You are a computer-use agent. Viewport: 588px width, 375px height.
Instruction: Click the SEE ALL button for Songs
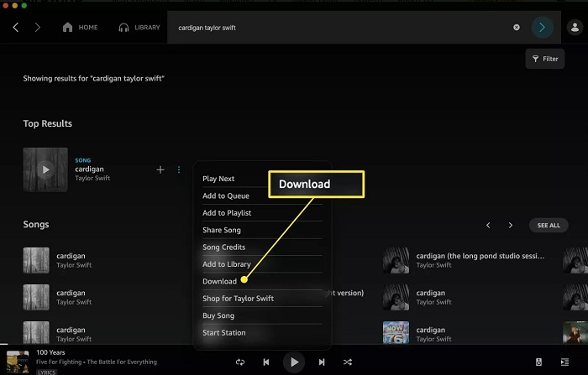(x=549, y=225)
